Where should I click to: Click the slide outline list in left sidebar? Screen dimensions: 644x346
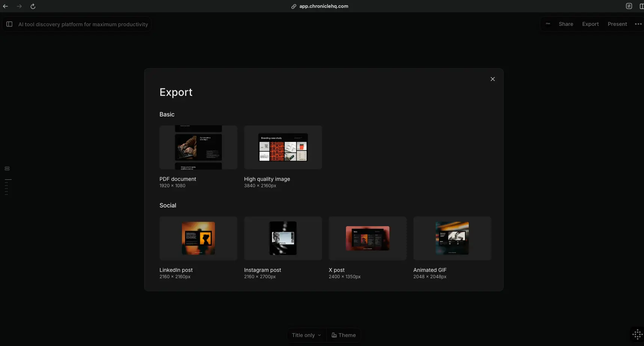(x=6, y=186)
